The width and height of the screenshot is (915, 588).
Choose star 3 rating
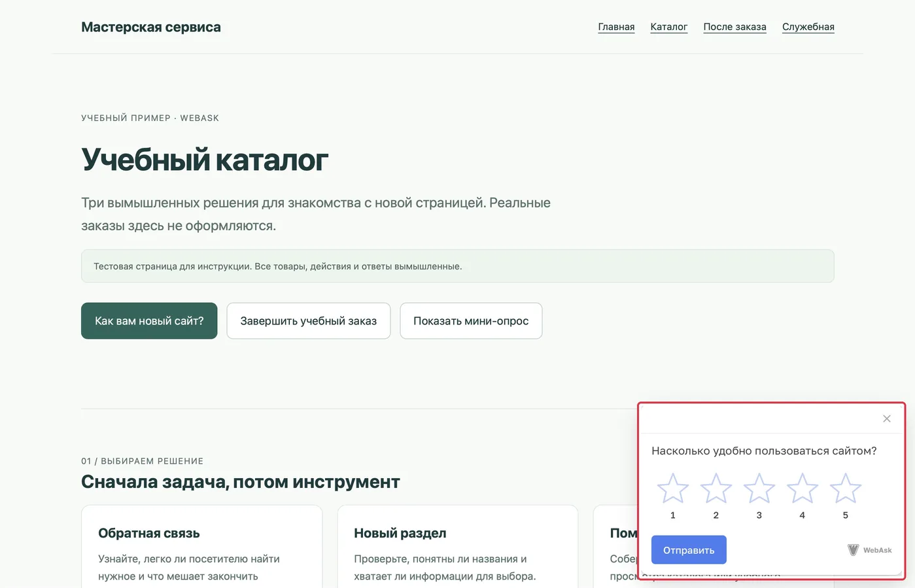(x=759, y=489)
